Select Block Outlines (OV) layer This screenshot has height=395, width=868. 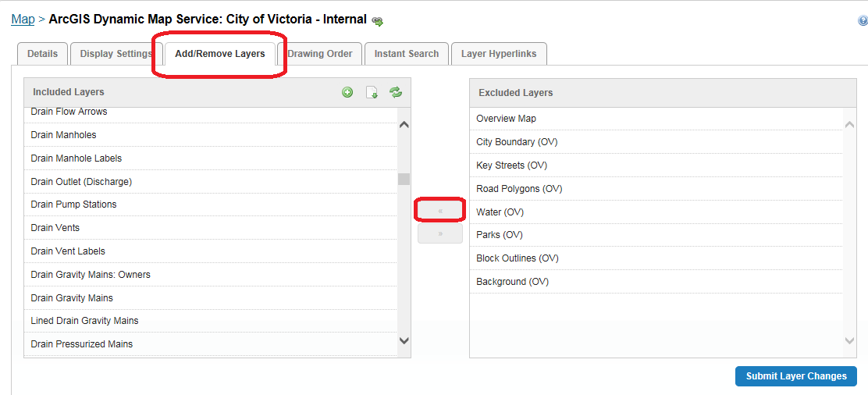[x=656, y=258]
